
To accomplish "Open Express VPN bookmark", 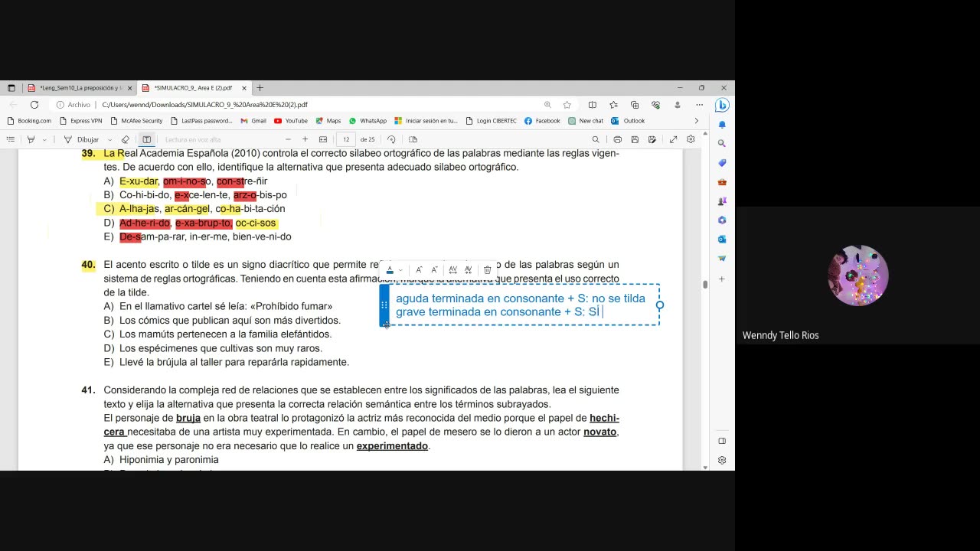I will [80, 121].
